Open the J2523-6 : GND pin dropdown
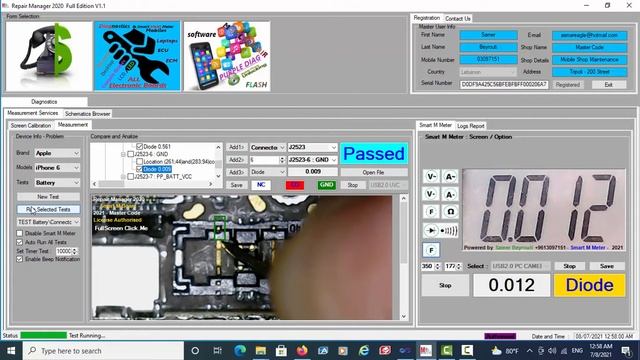 point(312,160)
